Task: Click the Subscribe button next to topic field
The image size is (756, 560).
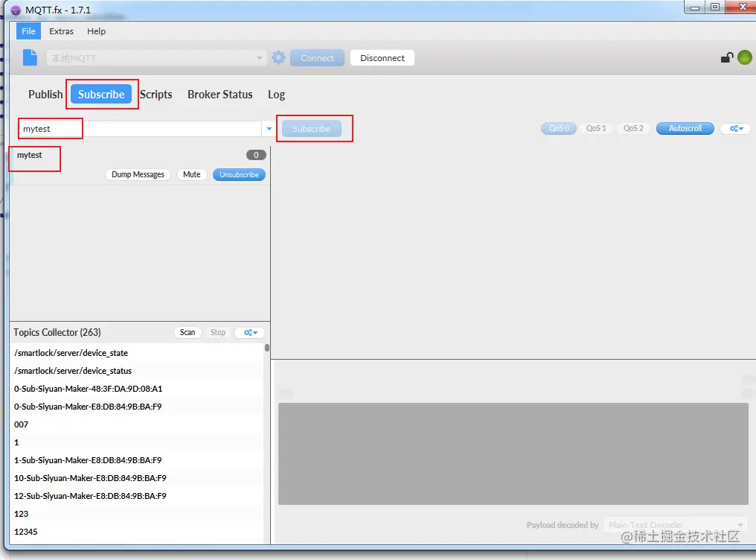Action: 312,129
